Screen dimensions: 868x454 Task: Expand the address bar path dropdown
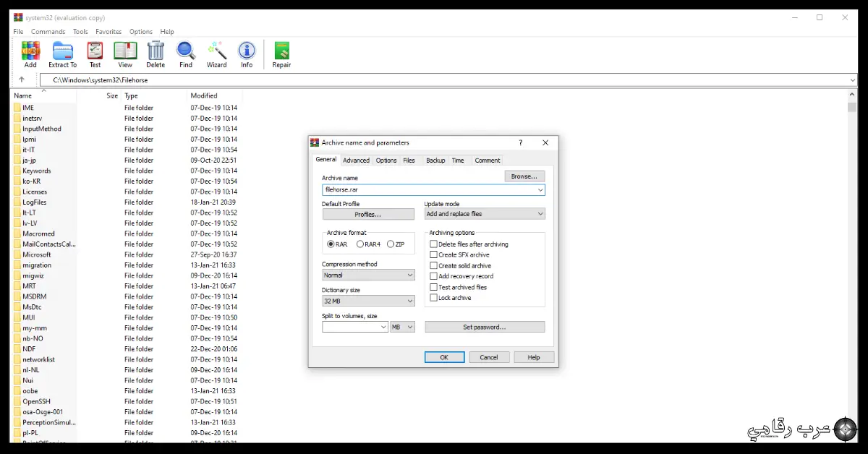(x=853, y=80)
